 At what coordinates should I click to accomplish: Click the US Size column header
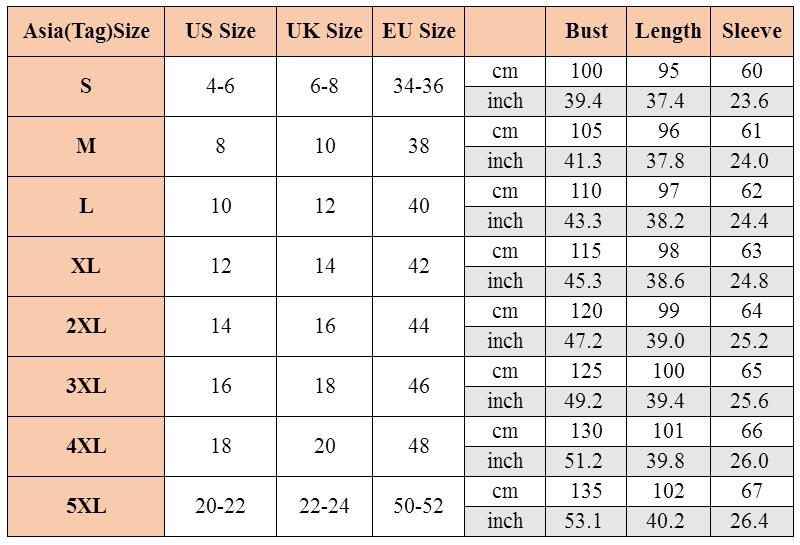[221, 31]
